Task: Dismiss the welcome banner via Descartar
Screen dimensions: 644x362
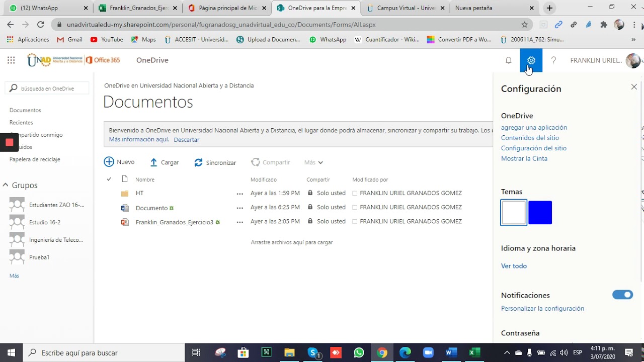Action: (187, 140)
